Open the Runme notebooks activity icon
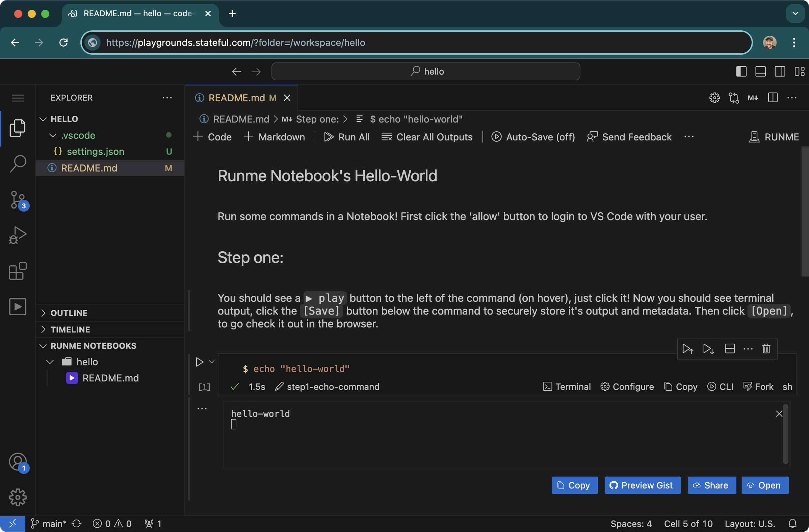Image resolution: width=809 pixels, height=532 pixels. (x=18, y=307)
